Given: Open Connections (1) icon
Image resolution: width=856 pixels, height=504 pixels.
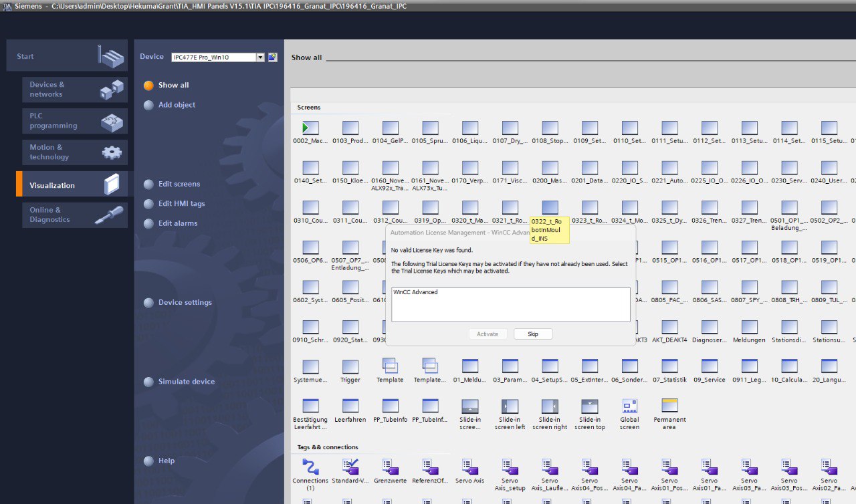Looking at the screenshot, I should coord(310,467).
